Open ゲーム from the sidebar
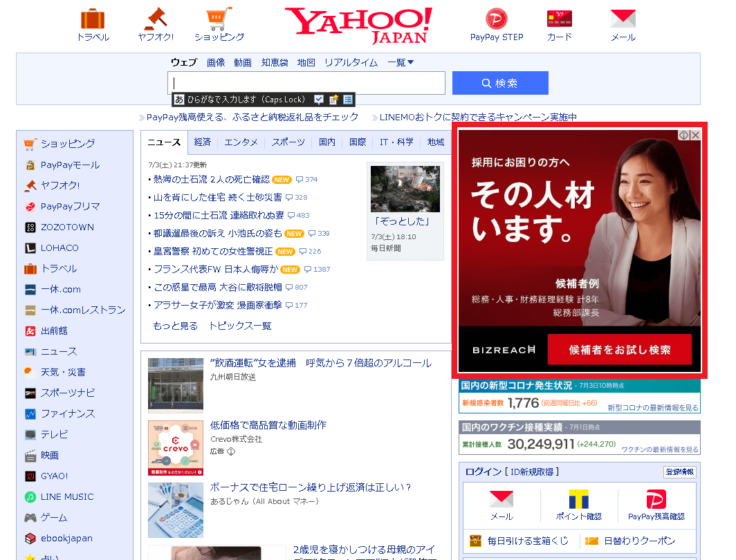The height and width of the screenshot is (560, 736). pyautogui.click(x=54, y=517)
